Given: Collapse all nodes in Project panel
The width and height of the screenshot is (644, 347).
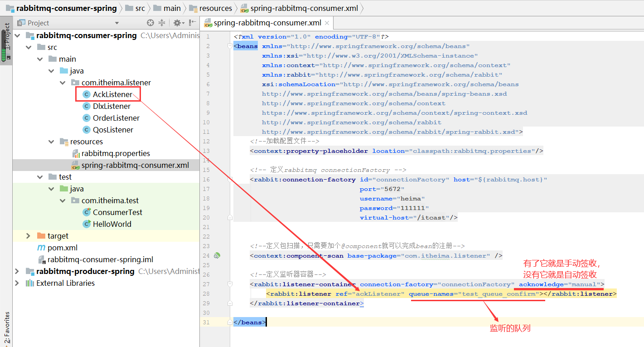Looking at the screenshot, I should (x=162, y=23).
